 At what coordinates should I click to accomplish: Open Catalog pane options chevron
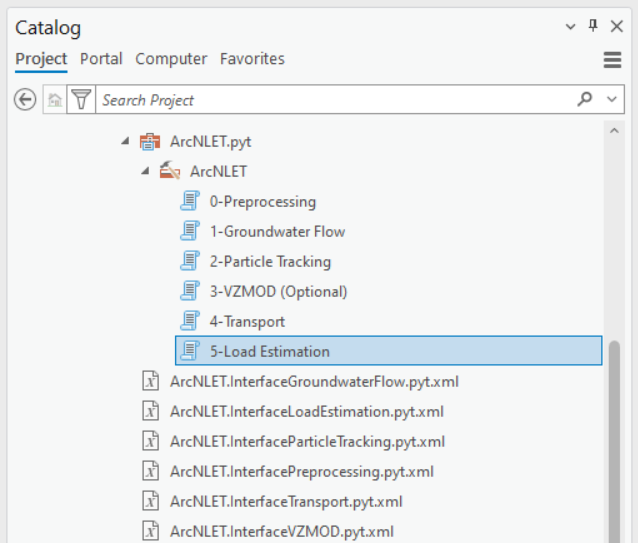570,27
